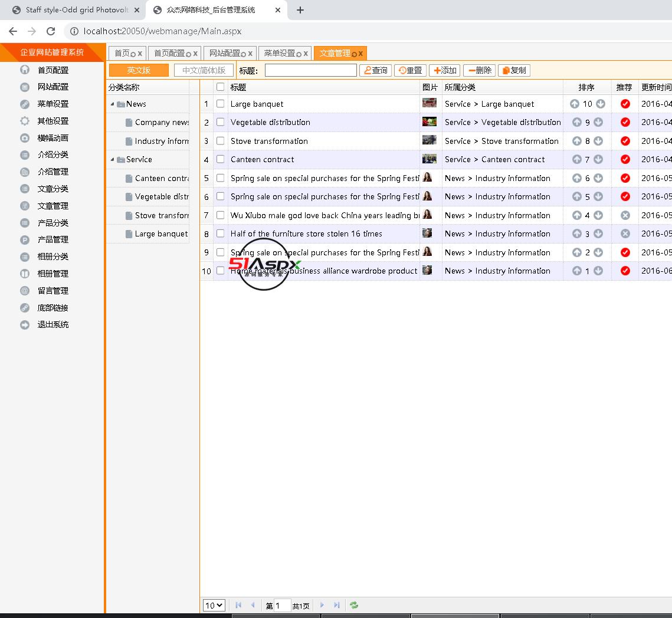Open 产品管理 in the sidebar menu
Image resolution: width=672 pixels, height=618 pixels.
coord(53,239)
